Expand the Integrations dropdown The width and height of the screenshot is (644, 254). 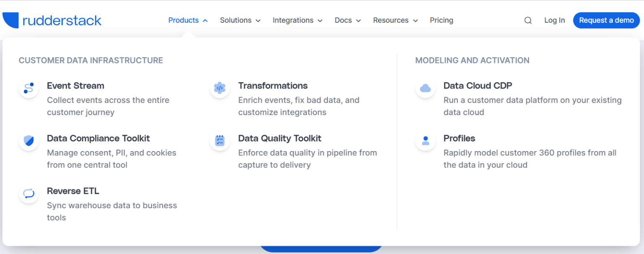click(297, 20)
